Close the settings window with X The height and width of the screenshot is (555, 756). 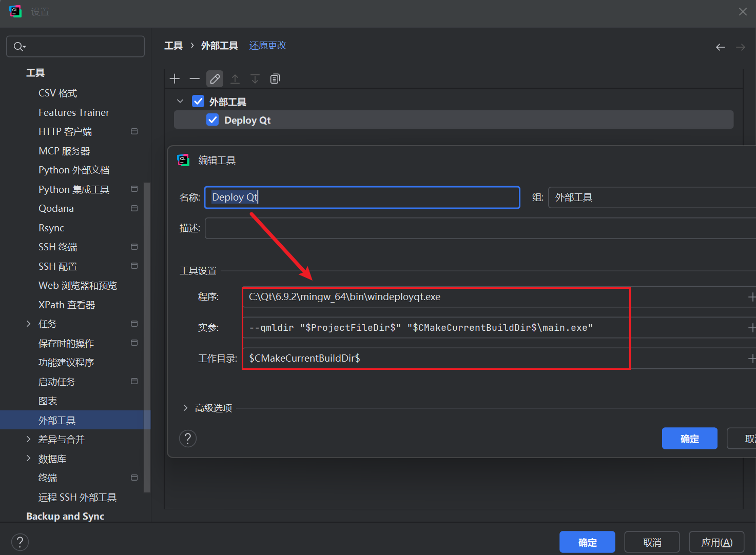743,11
